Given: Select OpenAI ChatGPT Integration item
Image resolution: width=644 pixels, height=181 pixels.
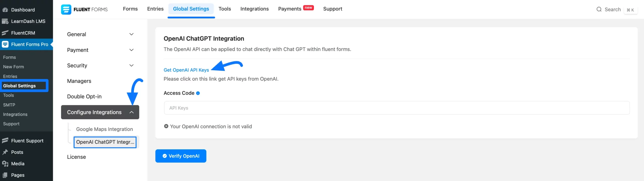Looking at the screenshot, I should 105,142.
